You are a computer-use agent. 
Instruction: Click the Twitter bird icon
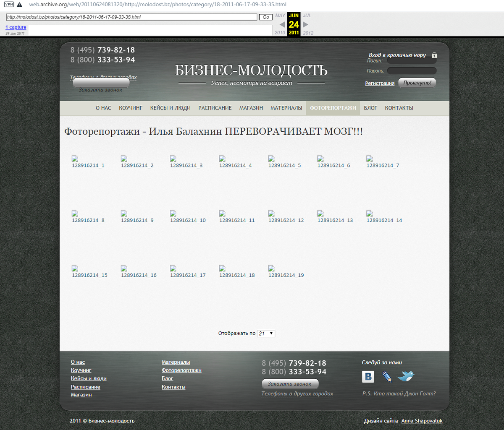[406, 376]
